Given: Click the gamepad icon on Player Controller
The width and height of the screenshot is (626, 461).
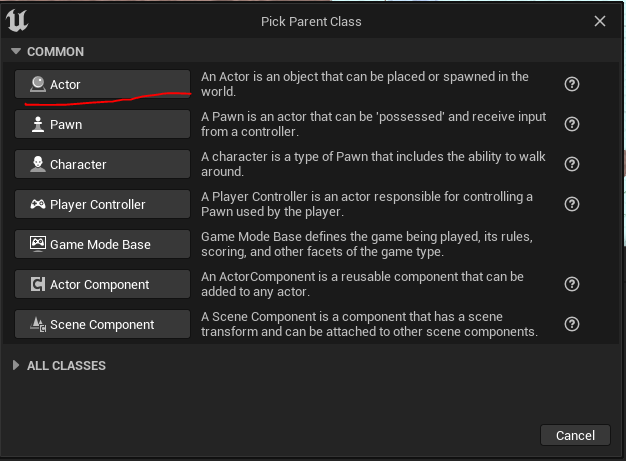Looking at the screenshot, I should [x=37, y=204].
